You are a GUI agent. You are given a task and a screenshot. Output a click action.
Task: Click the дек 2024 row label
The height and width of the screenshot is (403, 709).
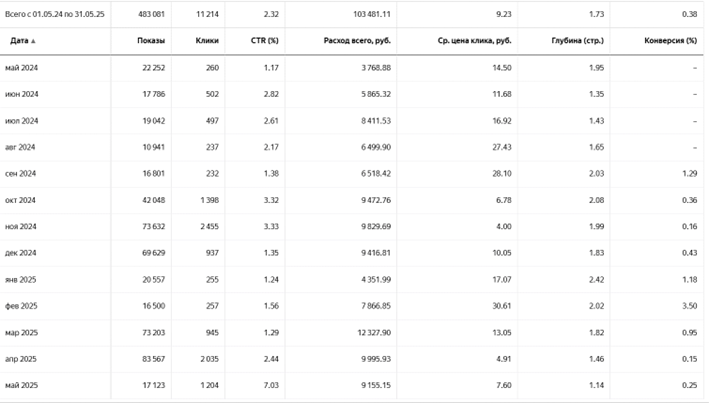click(22, 252)
